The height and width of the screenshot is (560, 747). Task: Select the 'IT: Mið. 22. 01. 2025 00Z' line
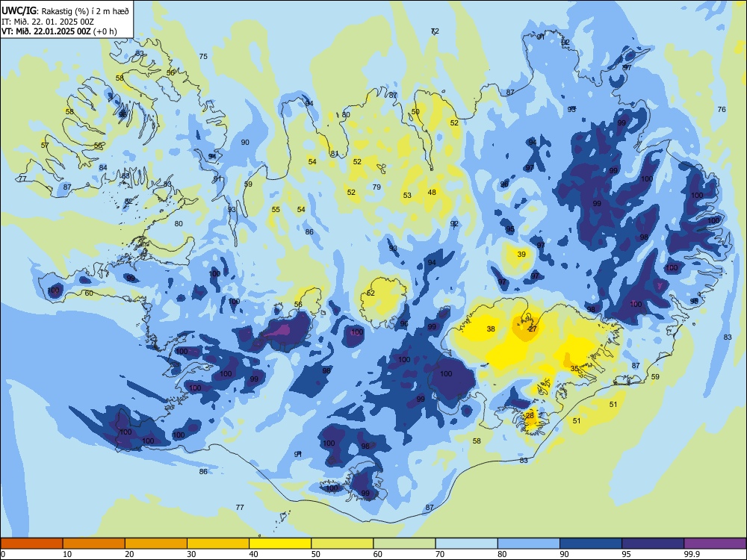tap(47, 22)
